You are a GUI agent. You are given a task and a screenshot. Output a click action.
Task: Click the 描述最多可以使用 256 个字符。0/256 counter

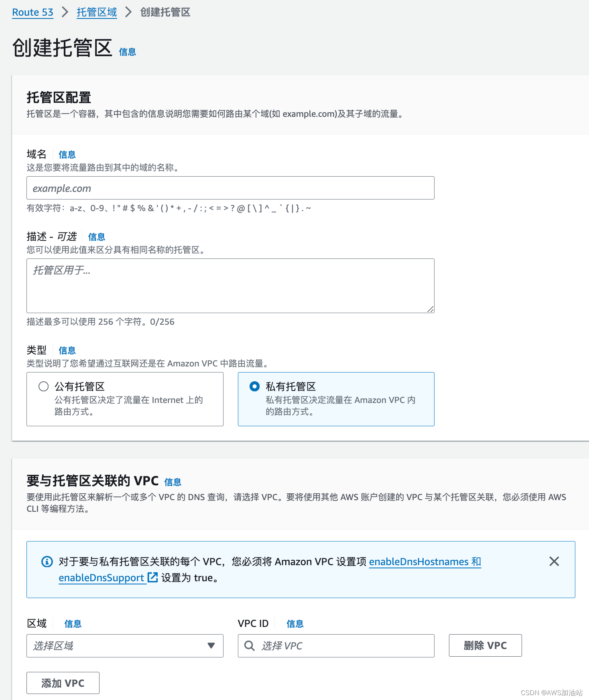(x=100, y=322)
